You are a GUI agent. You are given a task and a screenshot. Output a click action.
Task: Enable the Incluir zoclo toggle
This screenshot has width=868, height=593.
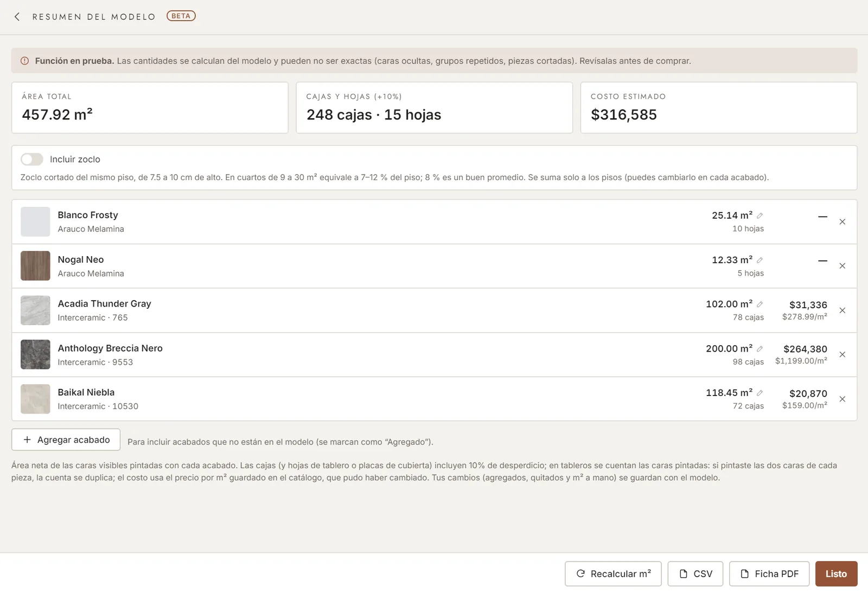pos(32,159)
